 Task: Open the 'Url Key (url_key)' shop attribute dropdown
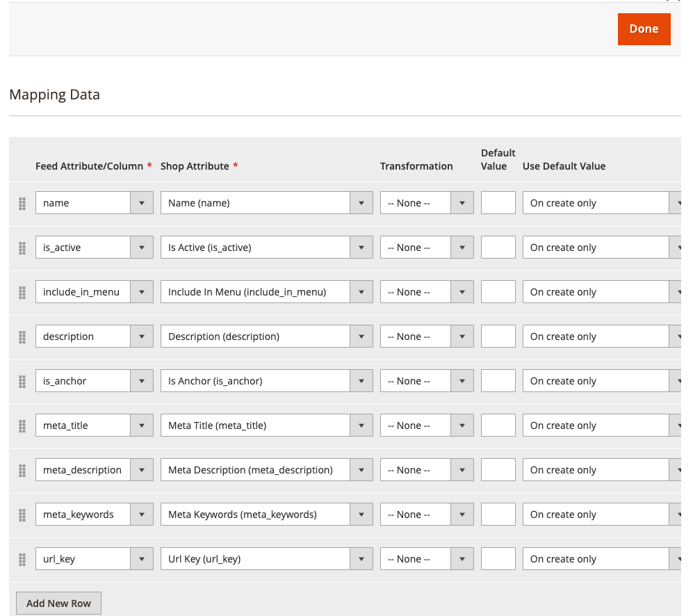[266, 558]
